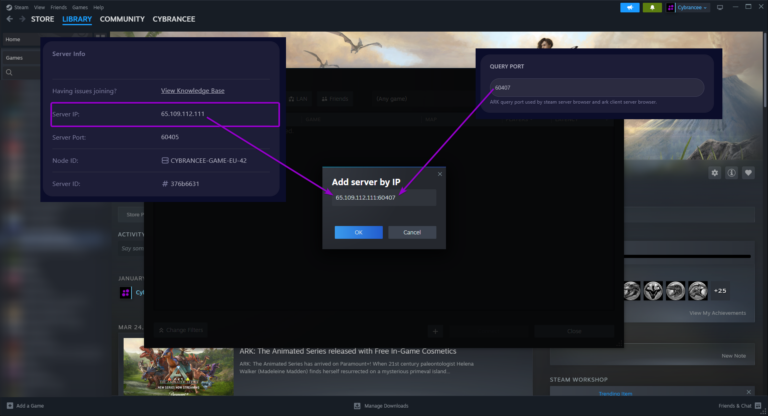The image size is (768, 416).
Task: Open the Friends menu in menu bar
Action: [x=58, y=7]
